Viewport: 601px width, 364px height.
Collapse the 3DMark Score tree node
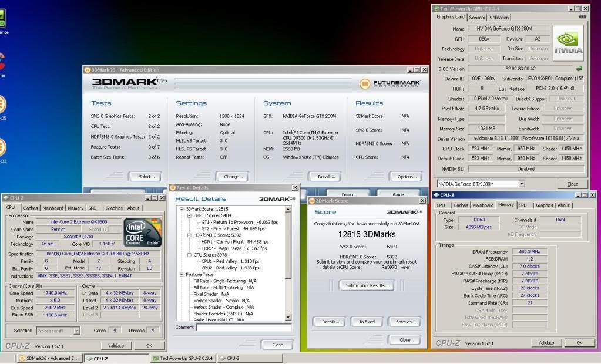pos(182,209)
